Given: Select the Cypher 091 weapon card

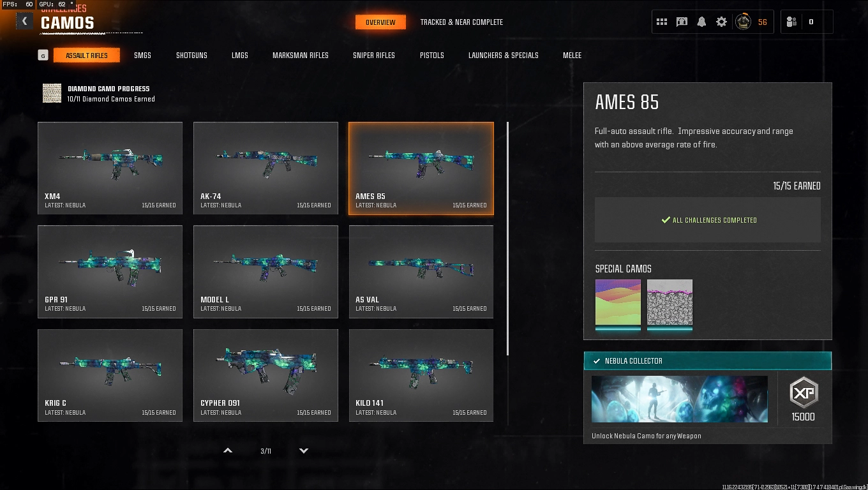Looking at the screenshot, I should click(x=266, y=375).
